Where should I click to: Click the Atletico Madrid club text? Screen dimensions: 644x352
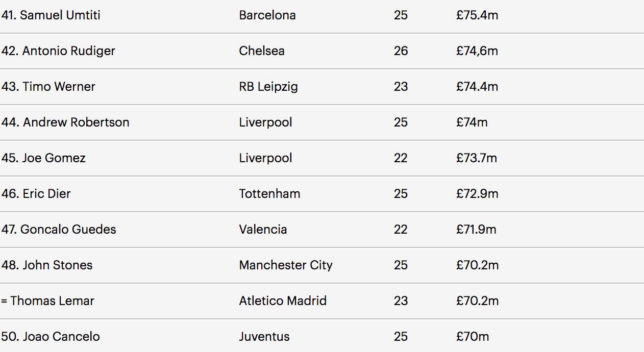point(283,301)
